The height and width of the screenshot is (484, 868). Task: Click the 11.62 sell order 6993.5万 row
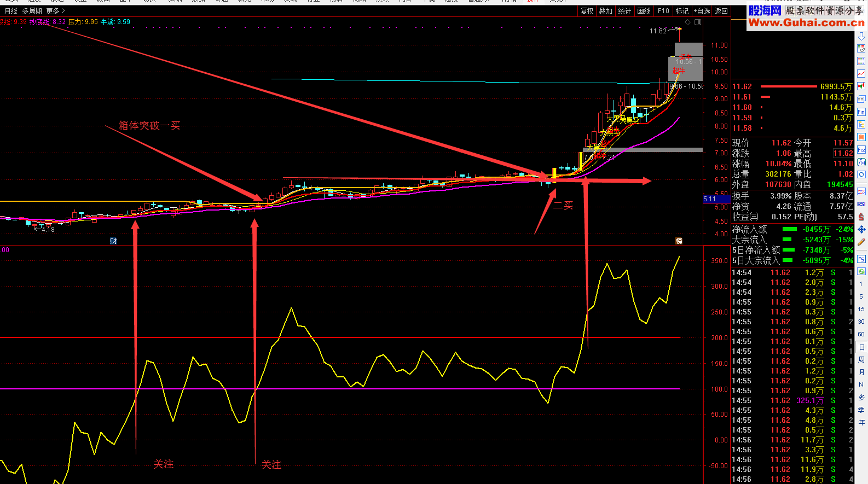click(x=792, y=86)
